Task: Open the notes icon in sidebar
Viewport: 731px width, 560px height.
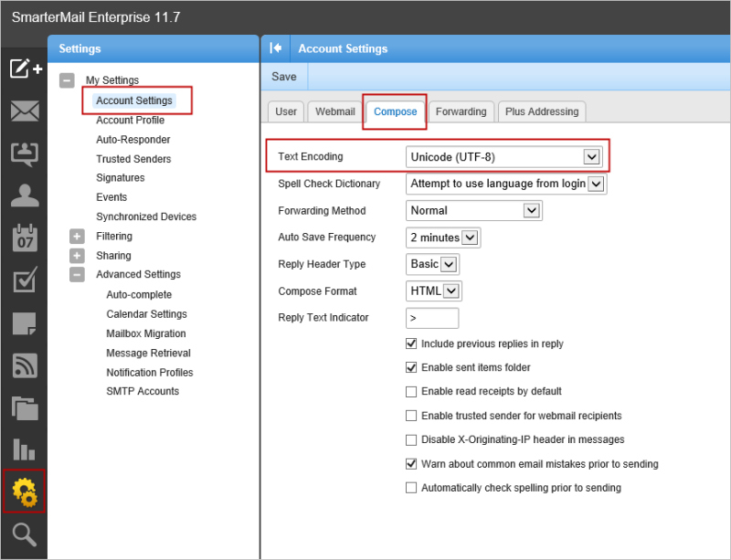Action: tap(25, 323)
